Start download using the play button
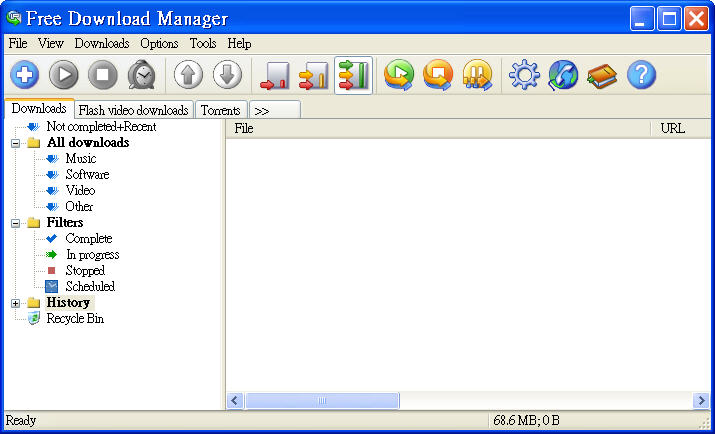This screenshot has width=715, height=434. (x=63, y=75)
